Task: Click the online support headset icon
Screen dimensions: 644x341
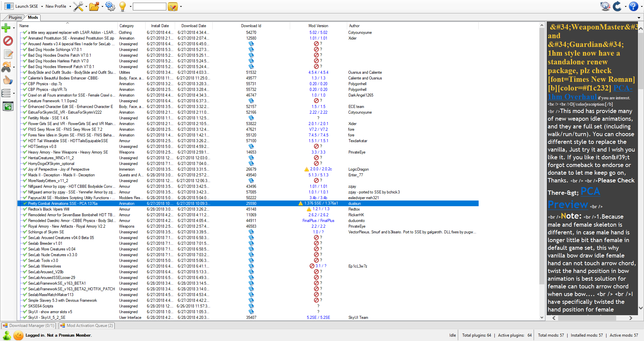Action: [x=605, y=6]
